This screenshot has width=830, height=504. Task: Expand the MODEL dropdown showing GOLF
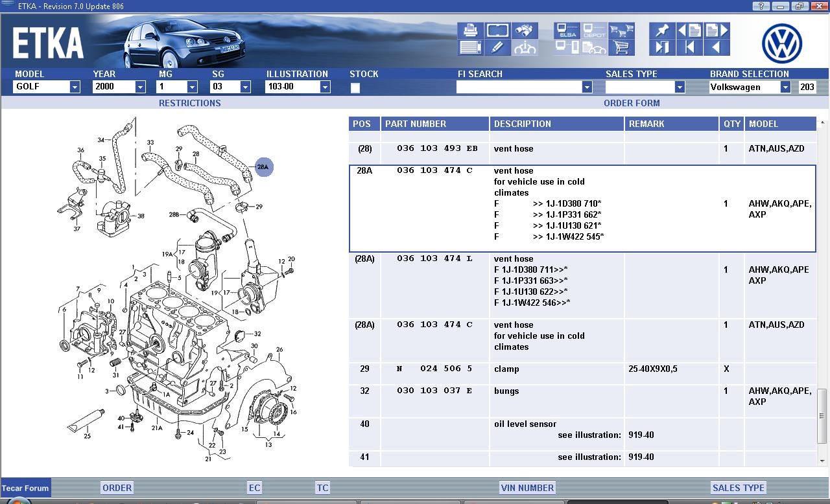(75, 87)
